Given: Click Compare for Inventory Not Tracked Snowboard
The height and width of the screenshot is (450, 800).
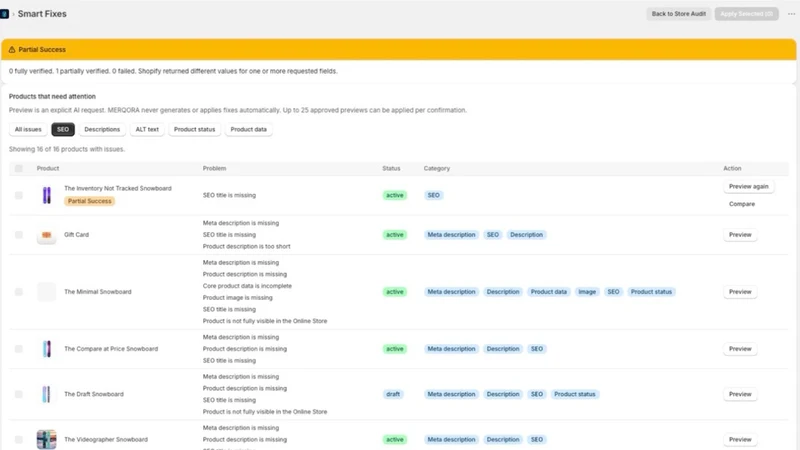Looking at the screenshot, I should tap(742, 204).
